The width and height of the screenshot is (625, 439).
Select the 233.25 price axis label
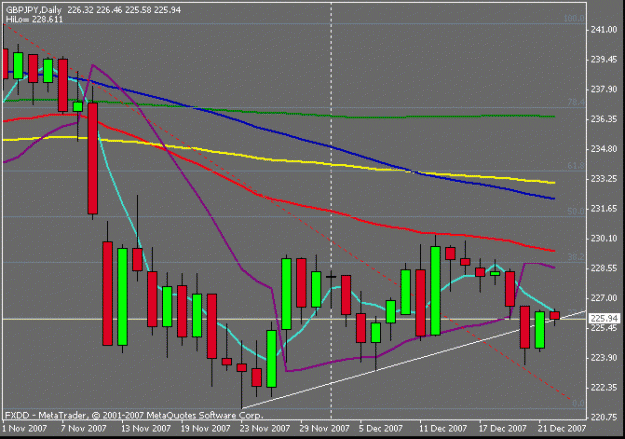603,179
